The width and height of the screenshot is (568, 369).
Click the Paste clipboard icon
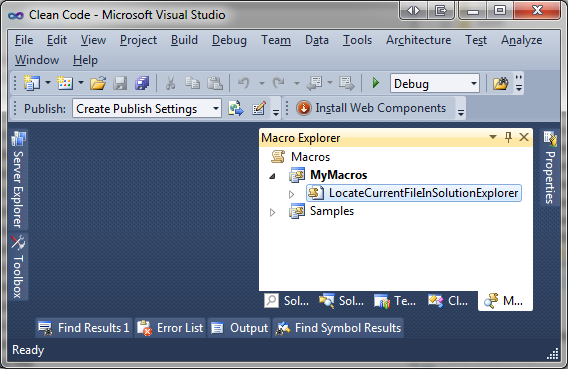[215, 84]
